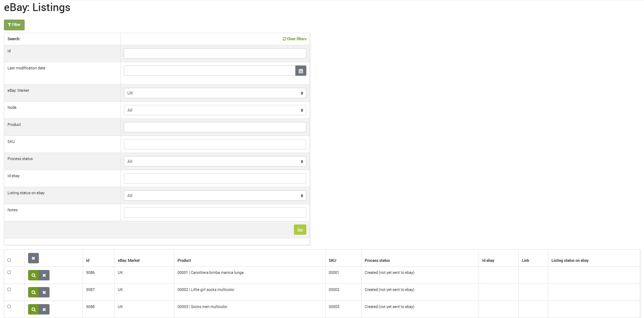View listing 9086 with magnifier icon
The image size is (644, 318).
pyautogui.click(x=33, y=275)
